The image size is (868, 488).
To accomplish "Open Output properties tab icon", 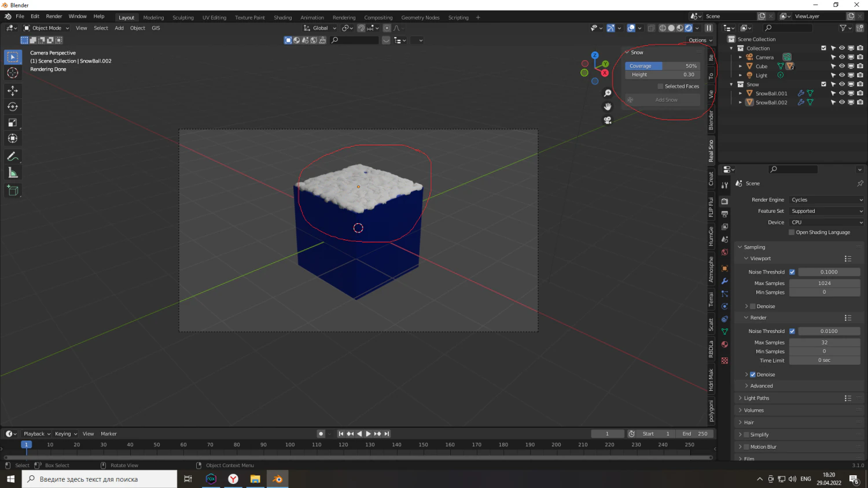I will pyautogui.click(x=724, y=214).
